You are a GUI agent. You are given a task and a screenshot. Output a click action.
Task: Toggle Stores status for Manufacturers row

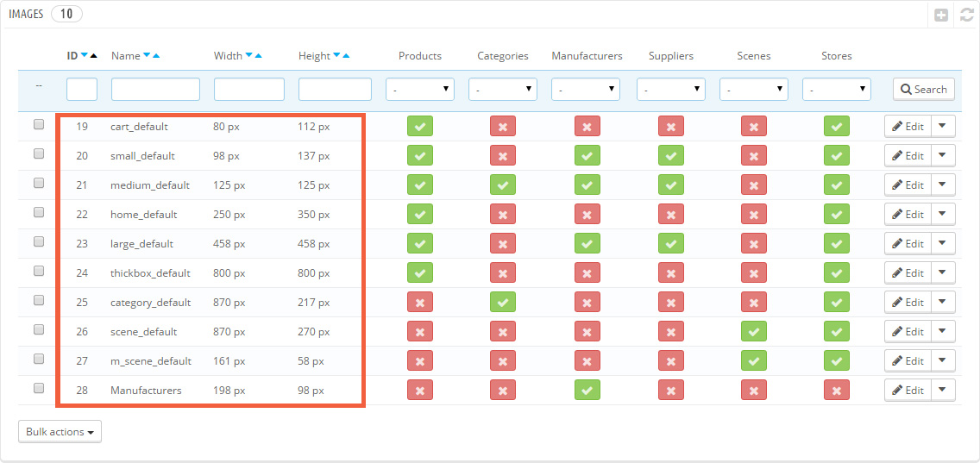836,390
